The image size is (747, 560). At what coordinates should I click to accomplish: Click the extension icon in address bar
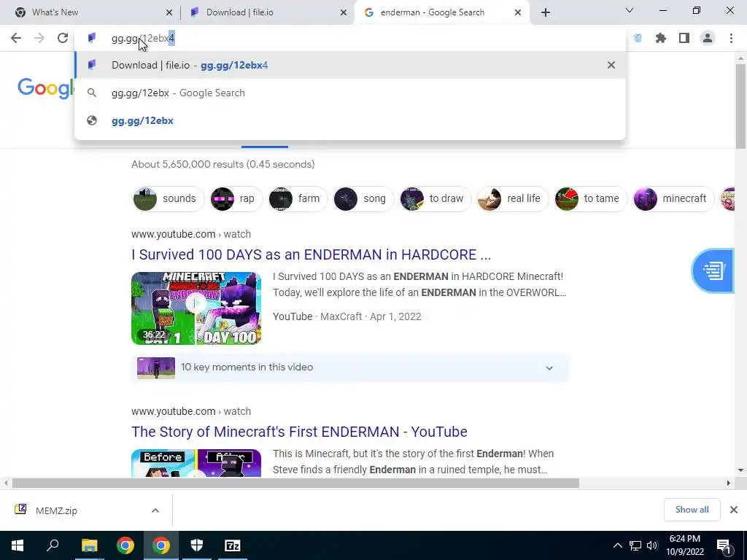click(x=638, y=38)
